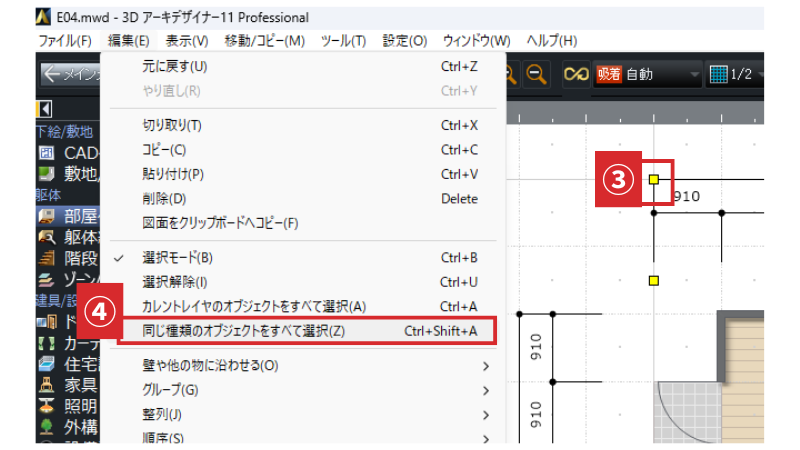Select the ゾーン zone tool icon

click(46, 279)
